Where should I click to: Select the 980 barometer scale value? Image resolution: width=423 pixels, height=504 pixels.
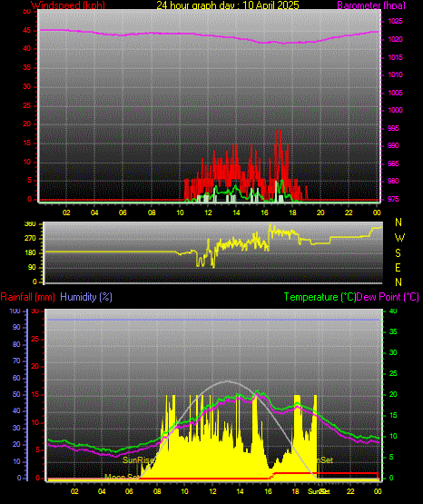pyautogui.click(x=393, y=181)
